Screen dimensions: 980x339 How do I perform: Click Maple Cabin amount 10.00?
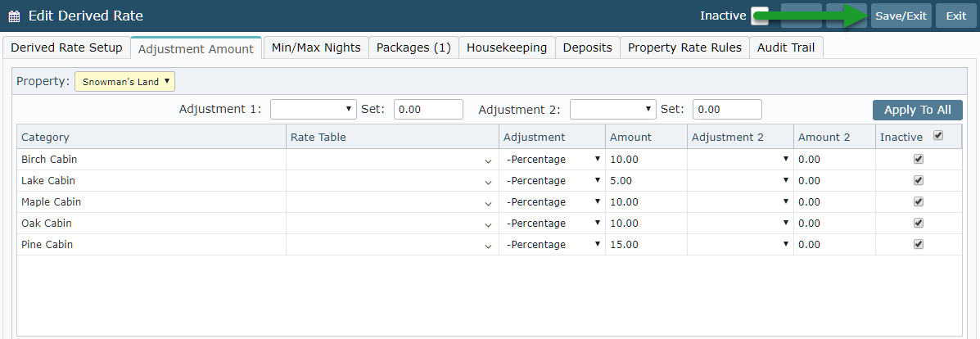click(x=646, y=202)
